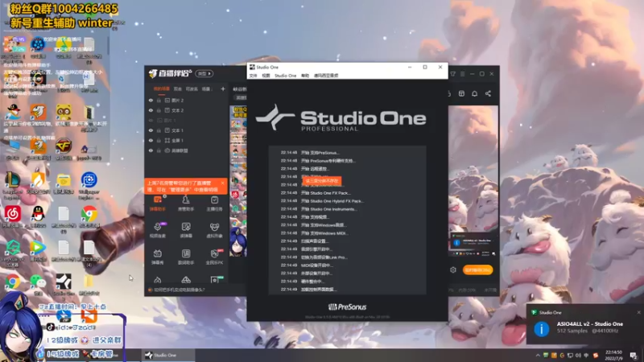Toggle lock on 文本 2 source

tap(159, 110)
